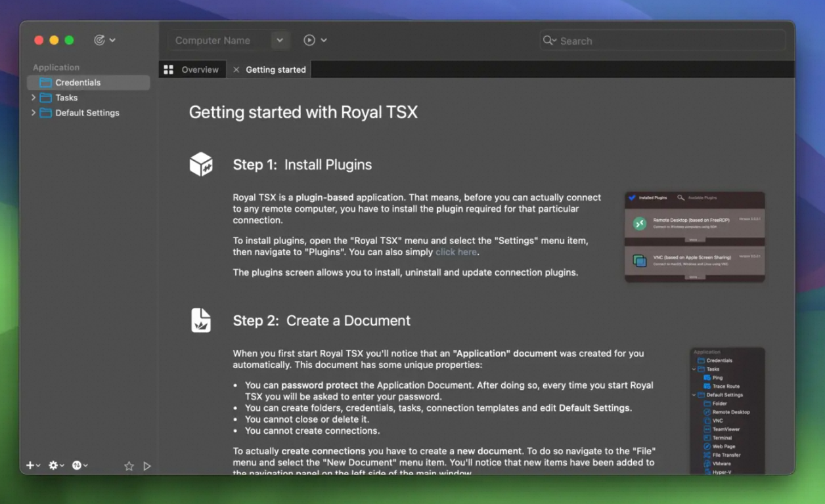Click the "You cannot close or delete it." bullet
The image size is (825, 504).
click(x=307, y=419)
